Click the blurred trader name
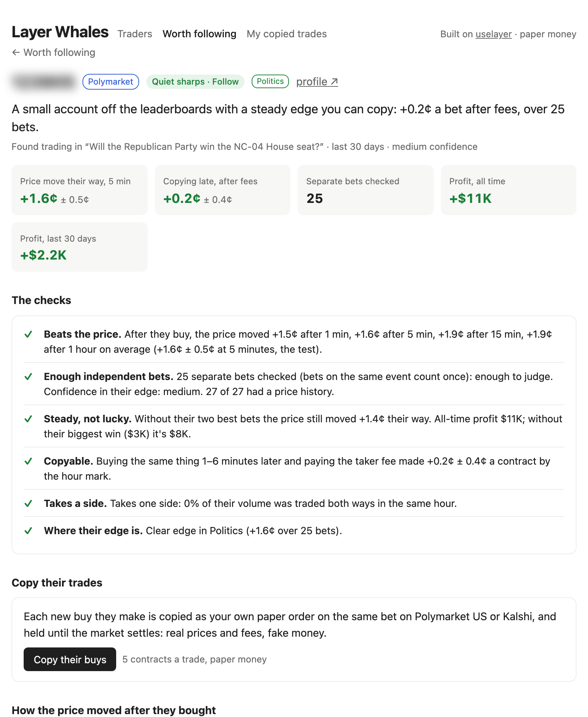 click(44, 82)
